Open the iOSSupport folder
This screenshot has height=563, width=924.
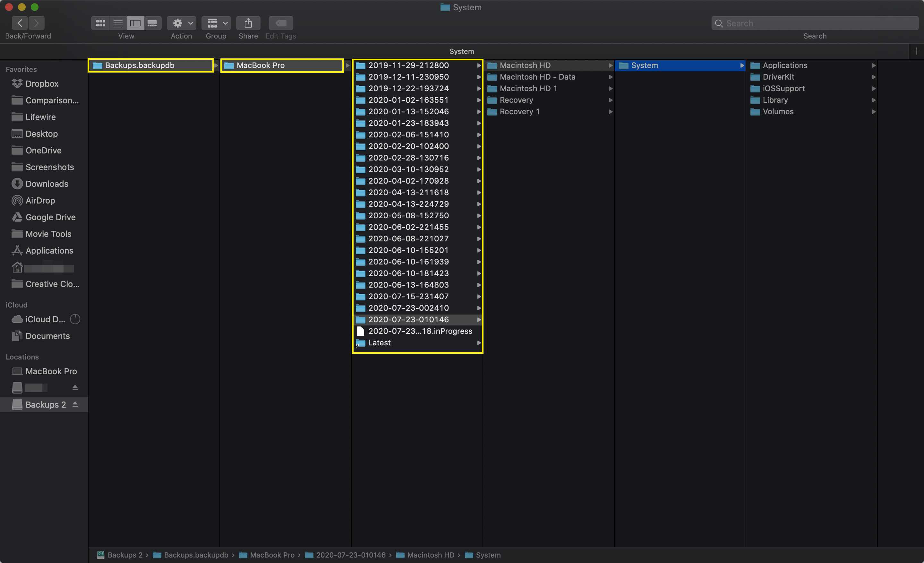811,89
